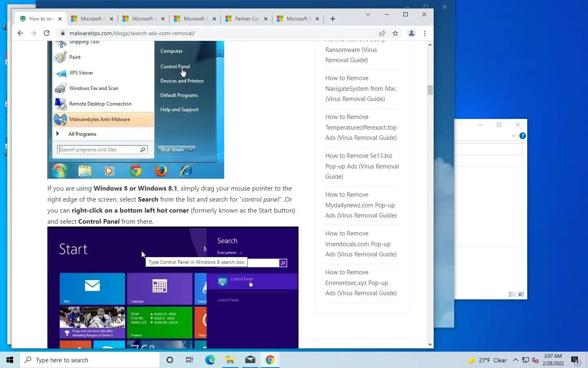Screen dimensions: 588x368
Task: Show hidden system tray icons
Action: coord(516,360)
